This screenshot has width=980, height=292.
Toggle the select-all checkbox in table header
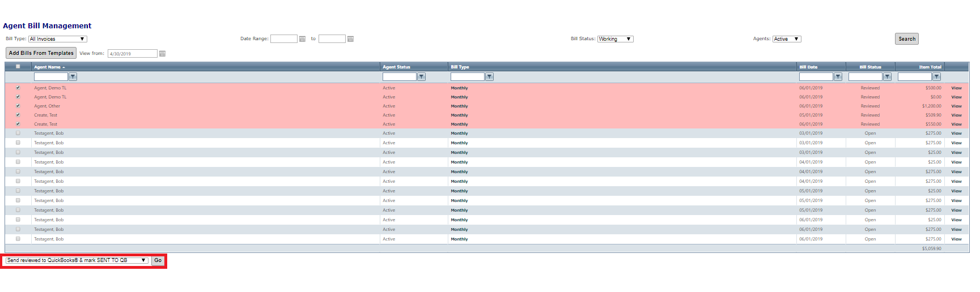click(x=18, y=67)
